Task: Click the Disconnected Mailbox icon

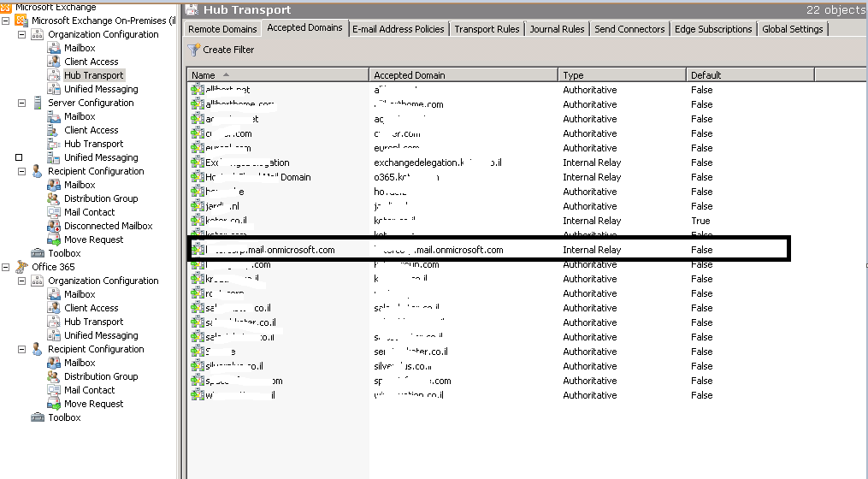Action: point(54,226)
